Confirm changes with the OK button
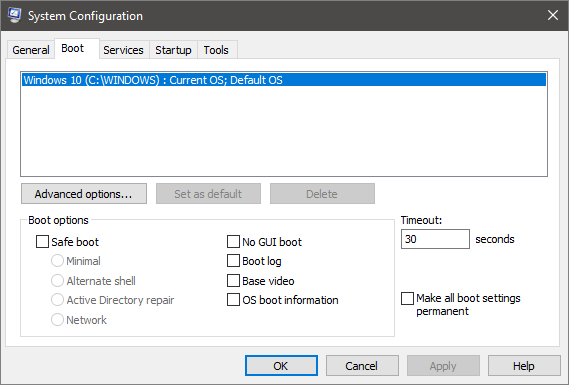 (x=281, y=366)
